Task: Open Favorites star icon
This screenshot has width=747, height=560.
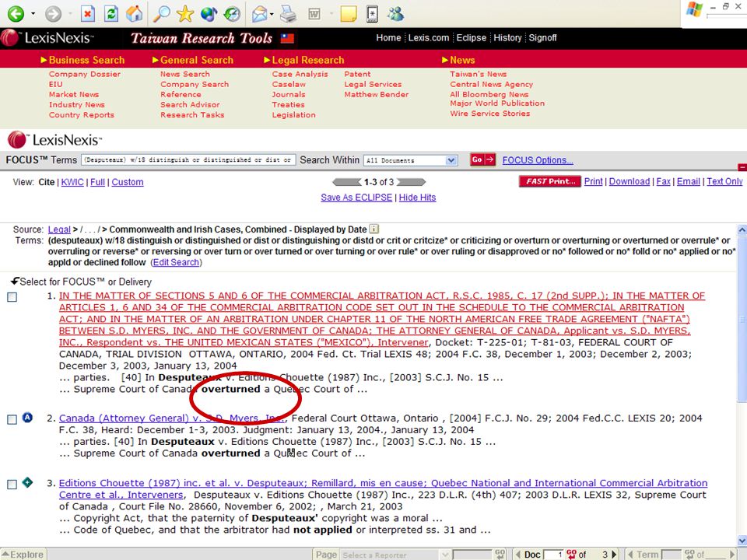Action: coord(185,14)
